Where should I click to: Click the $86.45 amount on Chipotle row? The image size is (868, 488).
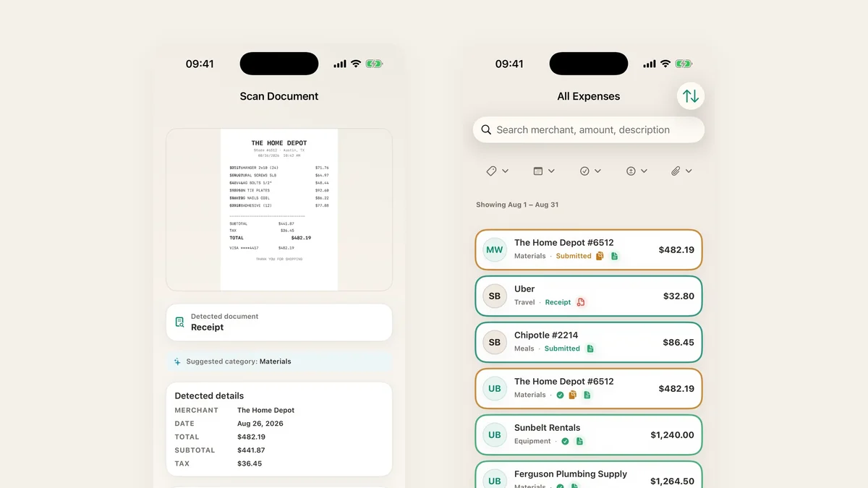(678, 343)
